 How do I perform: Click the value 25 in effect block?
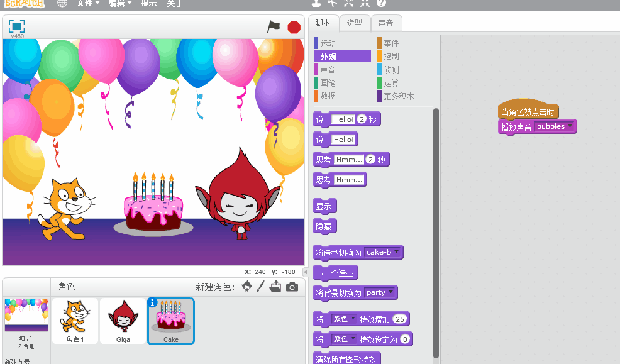(400, 319)
